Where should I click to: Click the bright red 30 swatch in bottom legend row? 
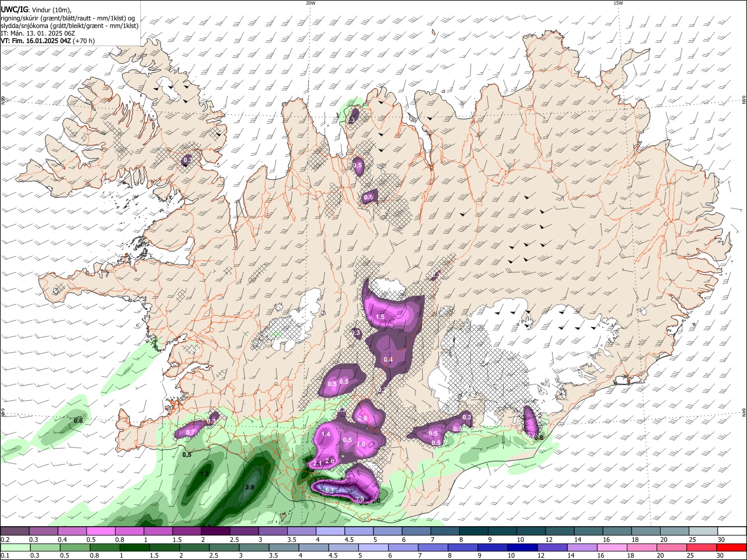click(x=731, y=547)
